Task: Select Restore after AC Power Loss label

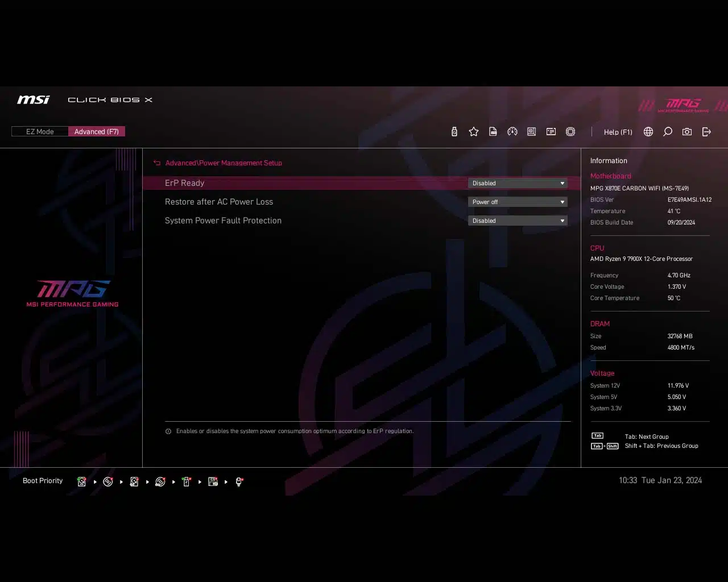Action: tap(219, 202)
